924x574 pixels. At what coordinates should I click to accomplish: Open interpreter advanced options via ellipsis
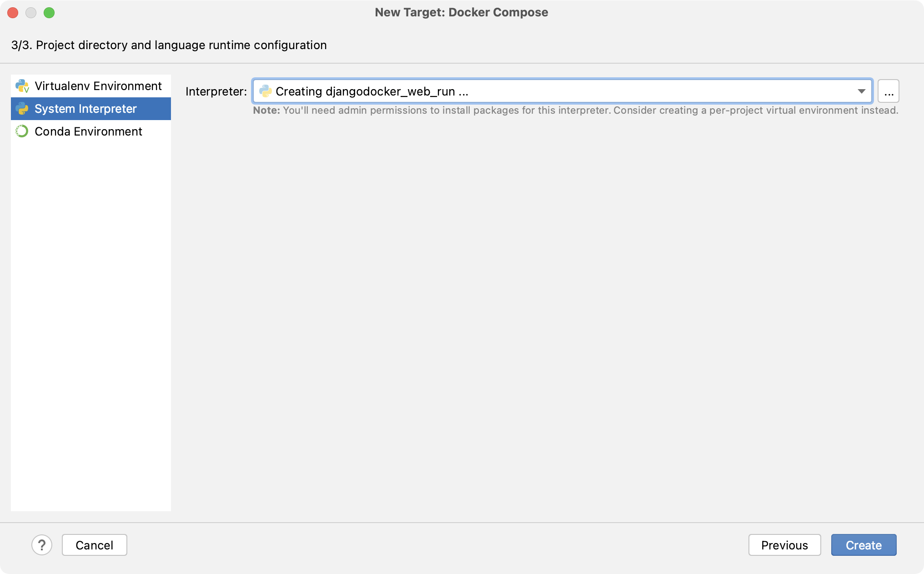click(x=890, y=91)
